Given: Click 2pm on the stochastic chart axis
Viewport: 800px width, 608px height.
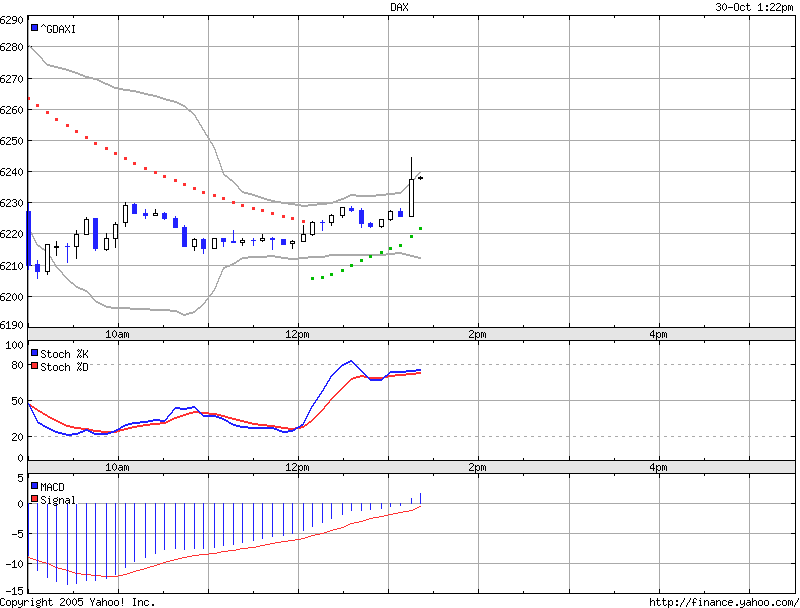Looking at the screenshot, I should 477,467.
